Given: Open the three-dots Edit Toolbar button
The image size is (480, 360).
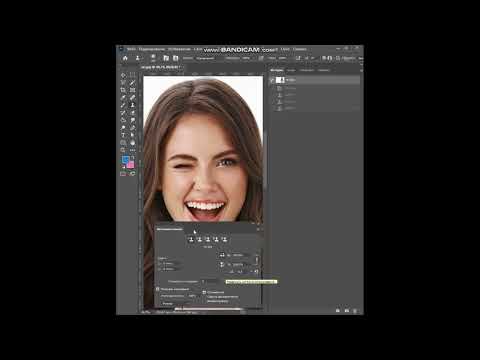Looking at the screenshot, I should (132, 150).
